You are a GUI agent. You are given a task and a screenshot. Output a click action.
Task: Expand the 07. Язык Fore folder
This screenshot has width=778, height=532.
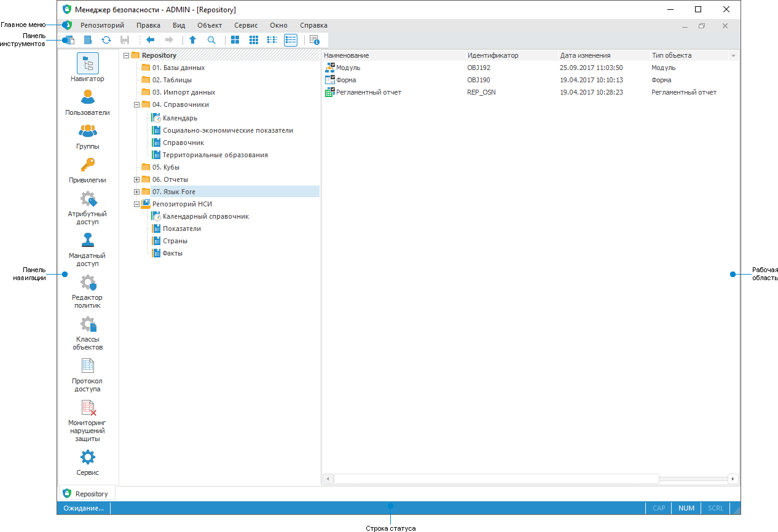(136, 192)
